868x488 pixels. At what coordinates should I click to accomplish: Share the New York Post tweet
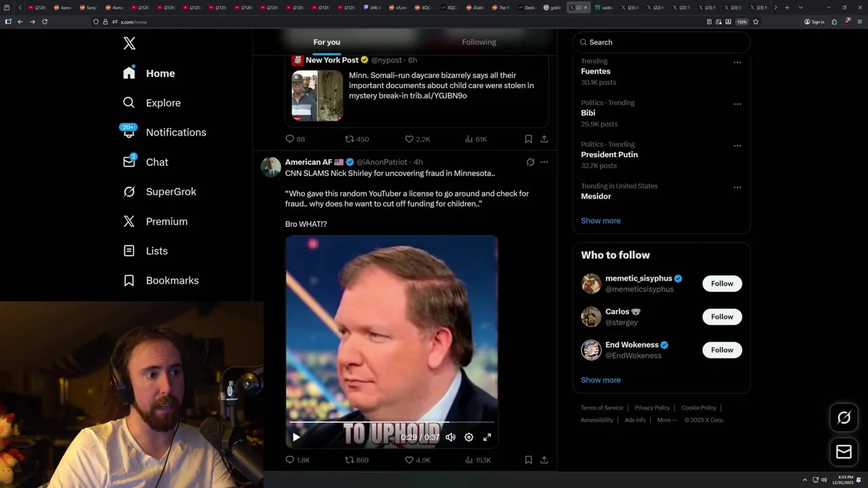[x=544, y=139]
